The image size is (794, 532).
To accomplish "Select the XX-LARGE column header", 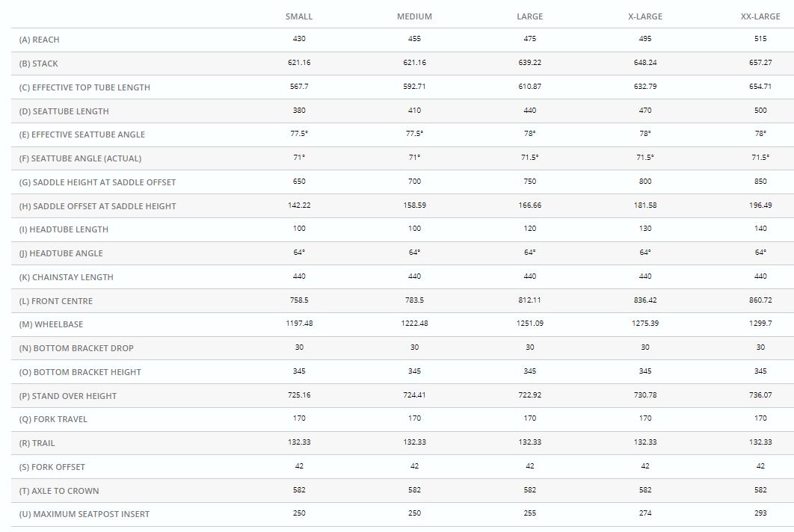I will tap(760, 16).
